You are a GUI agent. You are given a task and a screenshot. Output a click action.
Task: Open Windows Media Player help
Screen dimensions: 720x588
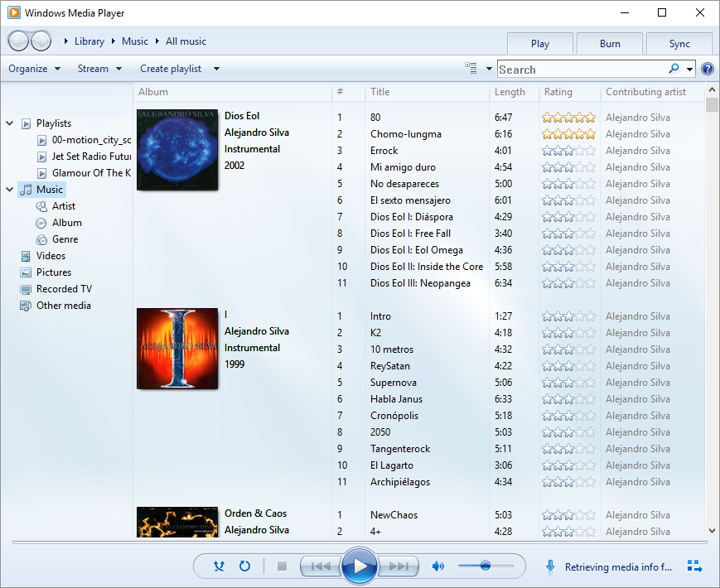(707, 69)
